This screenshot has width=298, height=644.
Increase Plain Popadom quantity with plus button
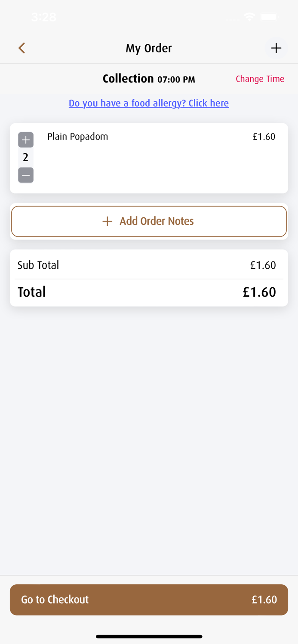pyautogui.click(x=26, y=140)
